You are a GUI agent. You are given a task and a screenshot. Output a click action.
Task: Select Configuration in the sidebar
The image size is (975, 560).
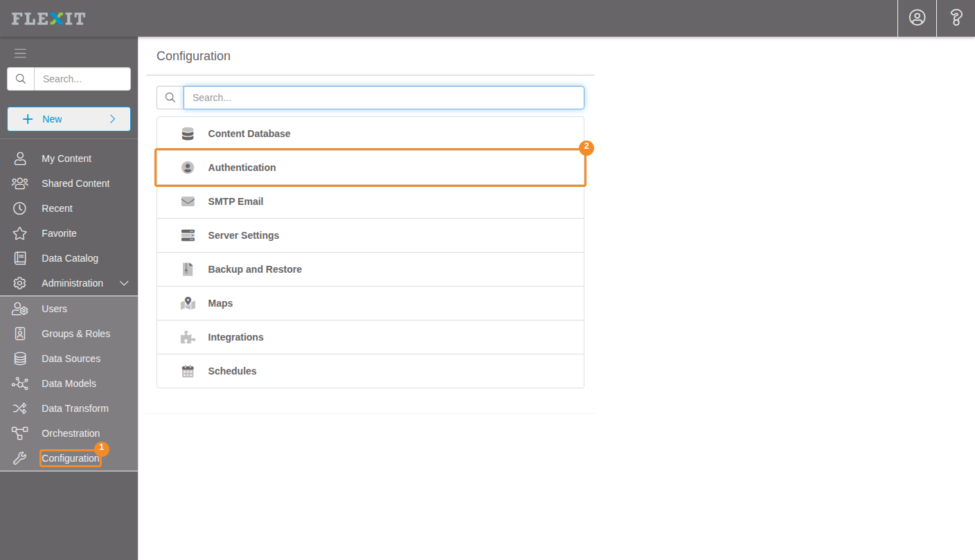(x=69, y=458)
